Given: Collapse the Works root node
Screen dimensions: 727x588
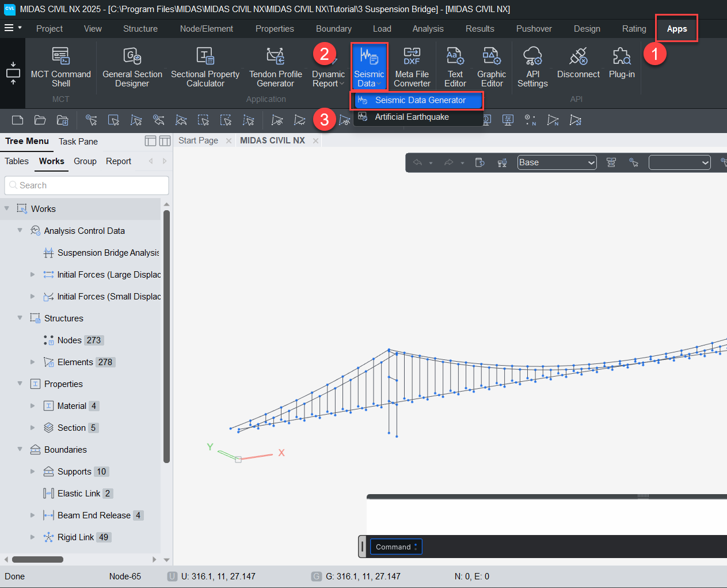Looking at the screenshot, I should (x=7, y=208).
